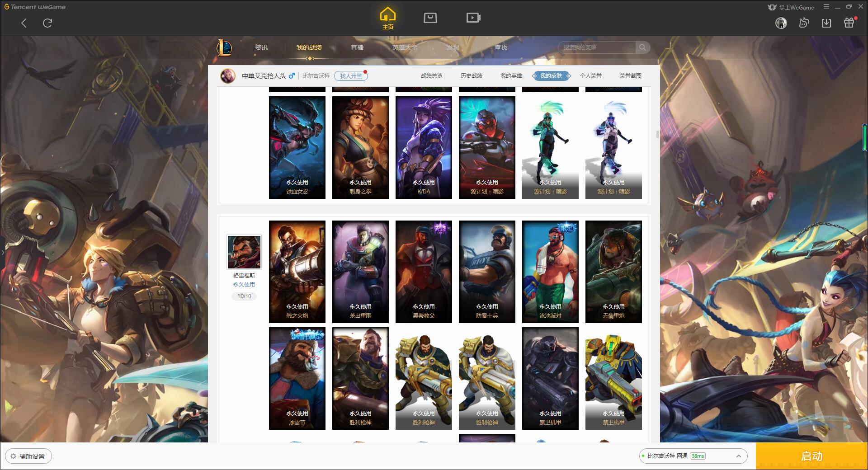The width and height of the screenshot is (868, 470).
Task: Click the green slider on right edge
Action: pos(865,137)
